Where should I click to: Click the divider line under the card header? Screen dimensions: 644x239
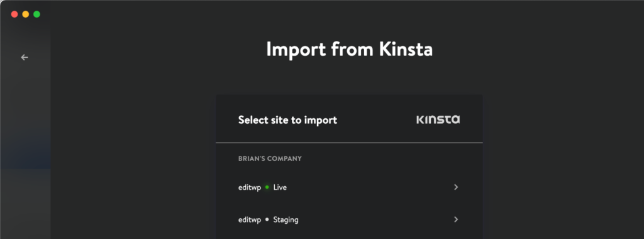349,143
